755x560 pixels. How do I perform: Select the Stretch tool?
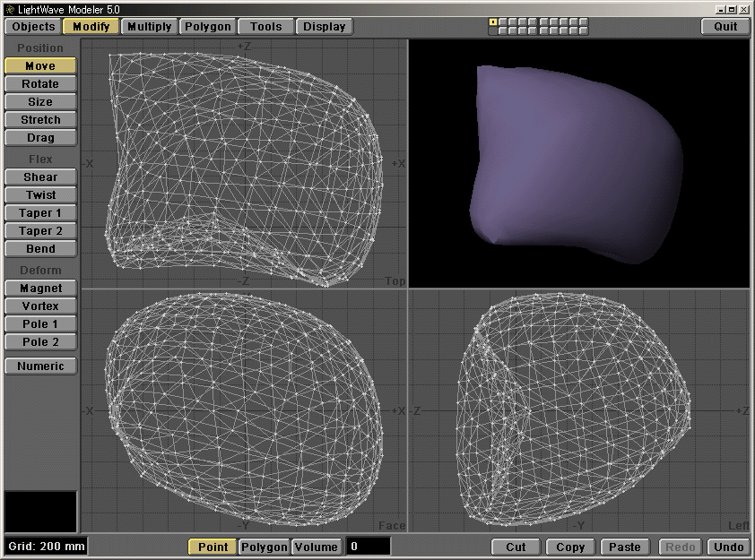coord(39,119)
